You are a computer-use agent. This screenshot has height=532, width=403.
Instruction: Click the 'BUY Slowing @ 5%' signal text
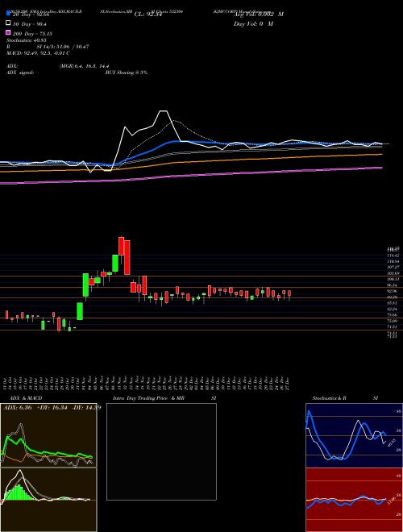[127, 73]
